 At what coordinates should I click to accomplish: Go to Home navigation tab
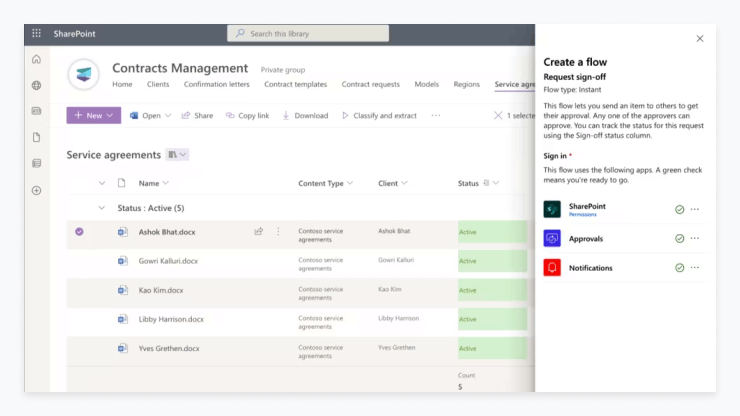coord(122,84)
